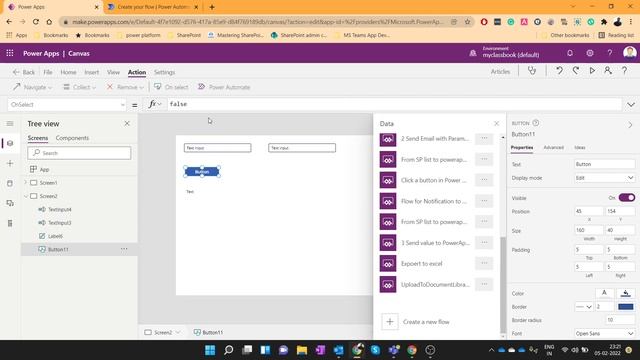Click the Export to excel flow icon

pos(388,264)
